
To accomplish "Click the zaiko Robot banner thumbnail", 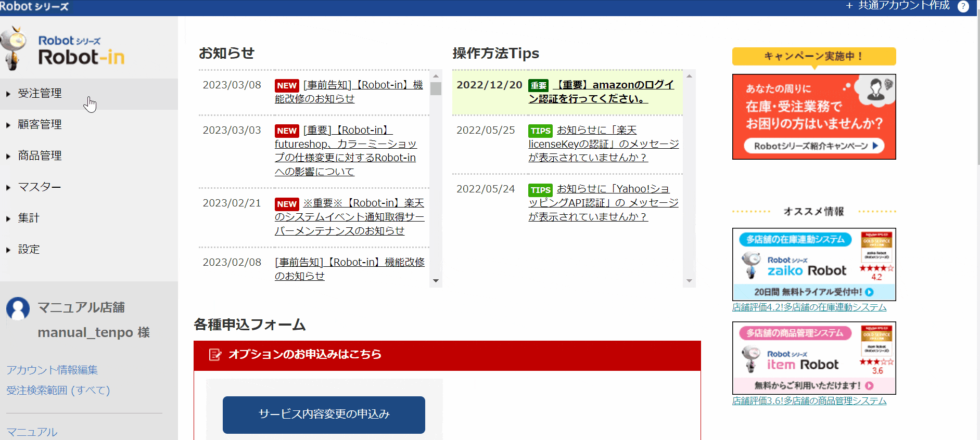I will pyautogui.click(x=814, y=265).
